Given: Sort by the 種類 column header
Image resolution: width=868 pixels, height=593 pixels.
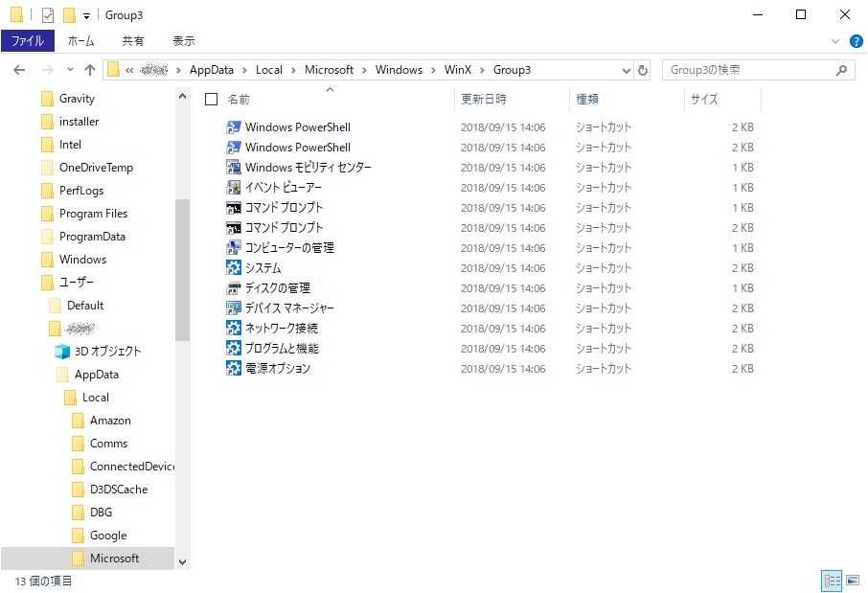Looking at the screenshot, I should tap(627, 99).
